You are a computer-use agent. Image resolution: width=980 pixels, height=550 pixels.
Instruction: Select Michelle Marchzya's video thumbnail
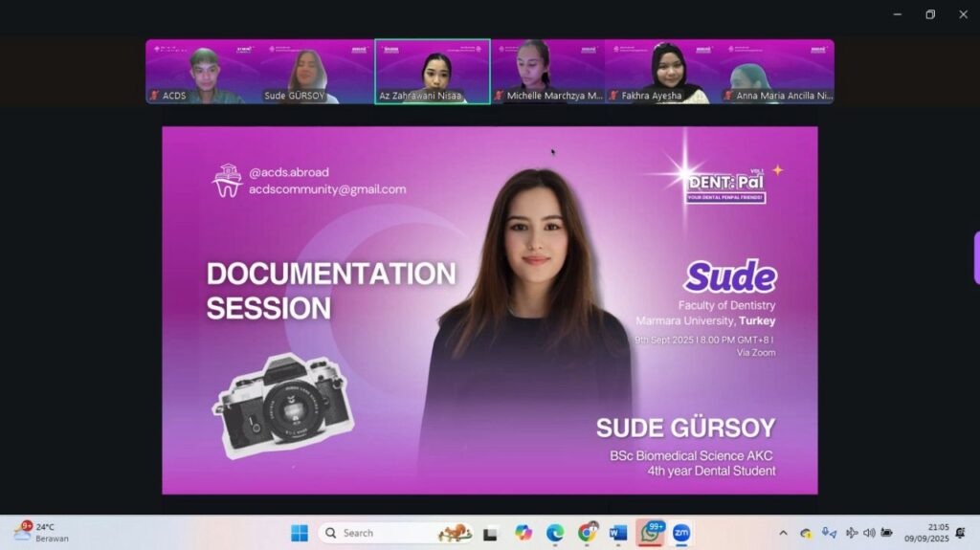pyautogui.click(x=547, y=72)
